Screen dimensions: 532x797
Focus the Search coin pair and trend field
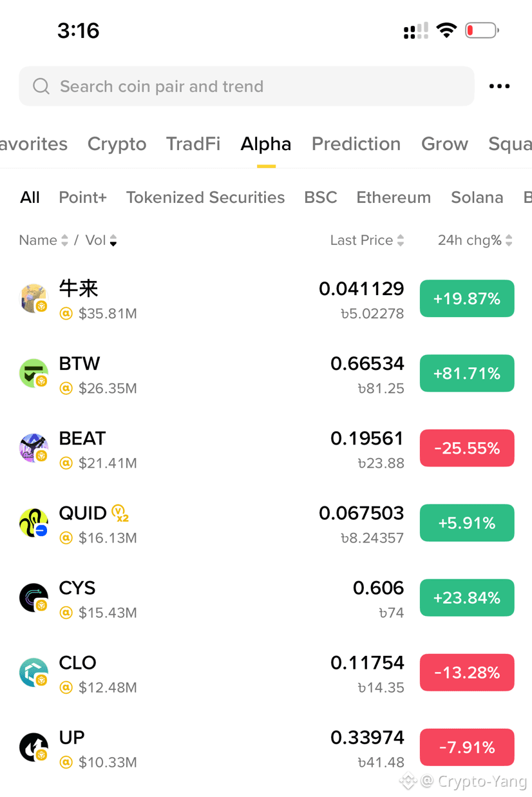click(x=247, y=86)
